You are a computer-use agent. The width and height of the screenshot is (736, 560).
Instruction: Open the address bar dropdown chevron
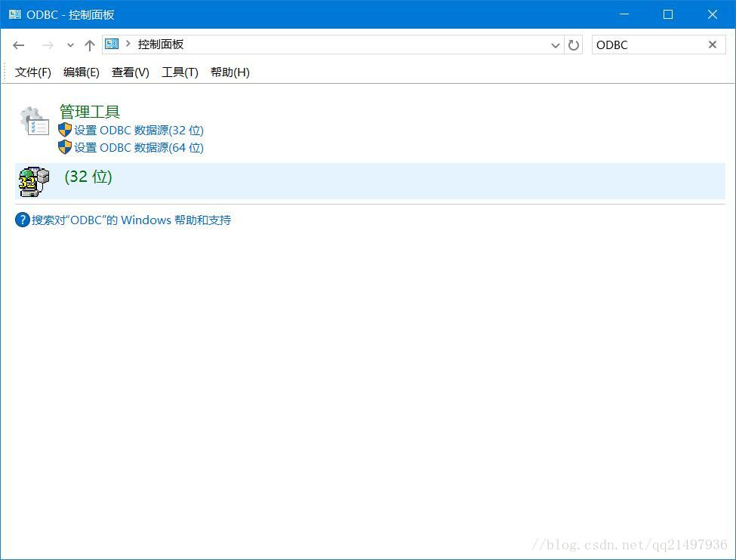pos(556,45)
